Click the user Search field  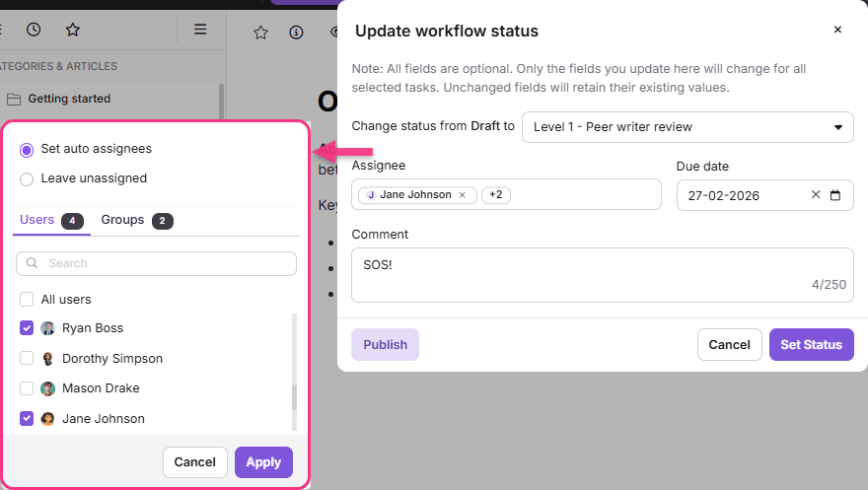156,263
